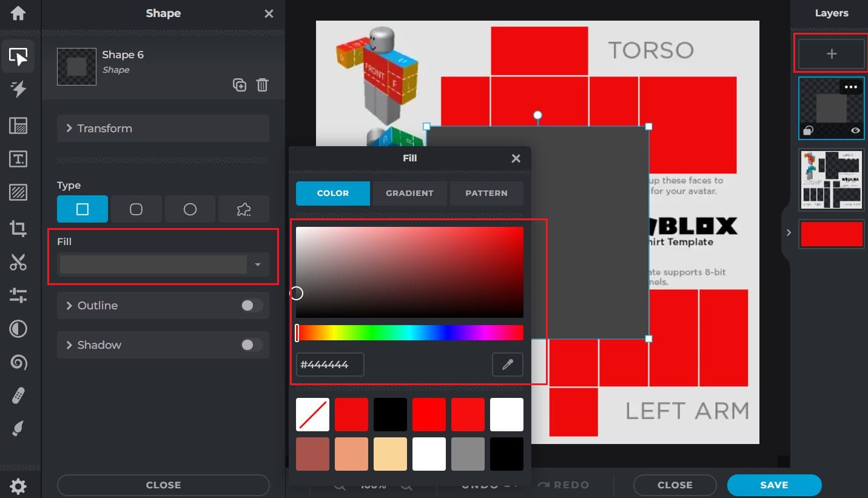Set shape type to star
This screenshot has width=868, height=498.
pyautogui.click(x=244, y=209)
